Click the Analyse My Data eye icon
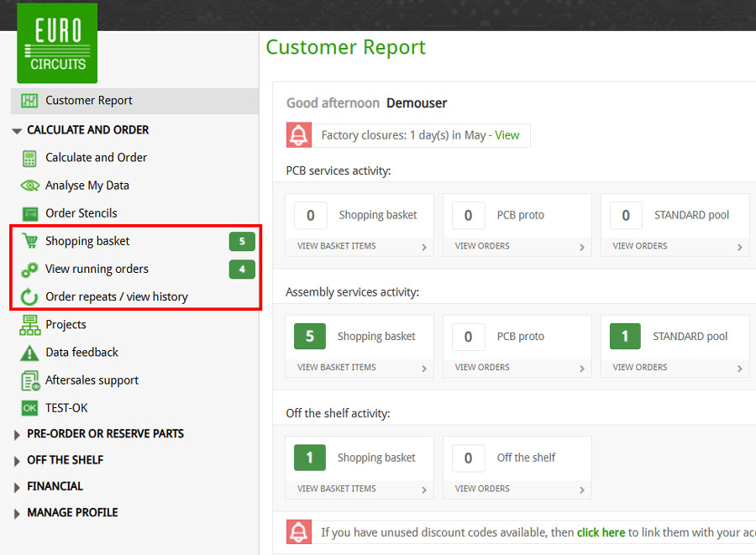This screenshot has height=555, width=756. [x=30, y=186]
